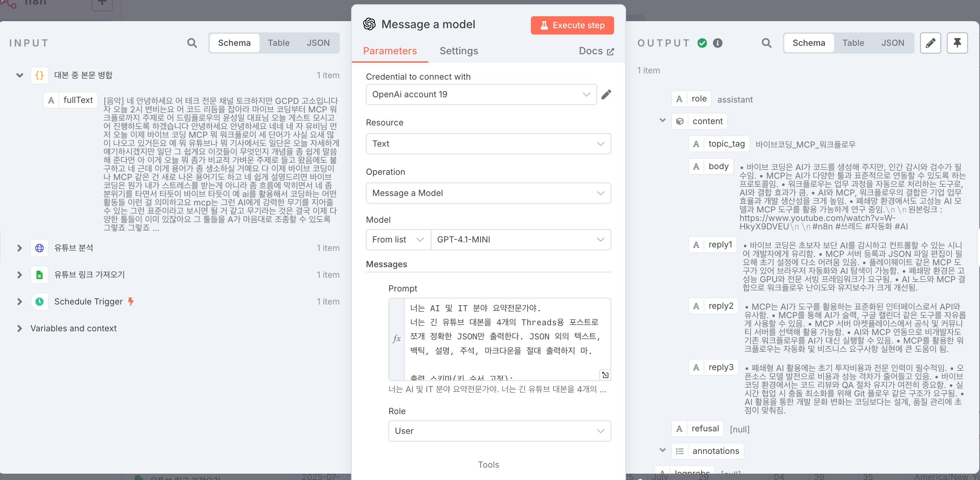Screen dimensions: 980x480
Task: Open the From list model mode dropdown
Action: click(398, 240)
